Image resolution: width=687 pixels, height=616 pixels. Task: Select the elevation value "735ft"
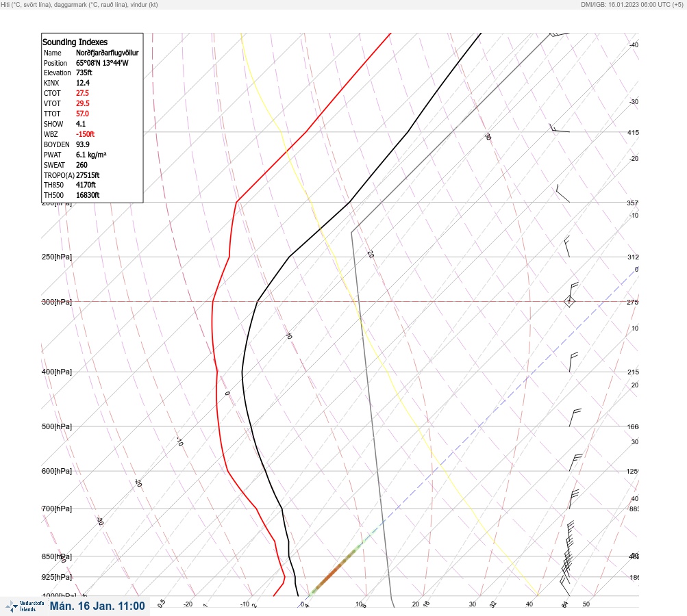click(84, 73)
